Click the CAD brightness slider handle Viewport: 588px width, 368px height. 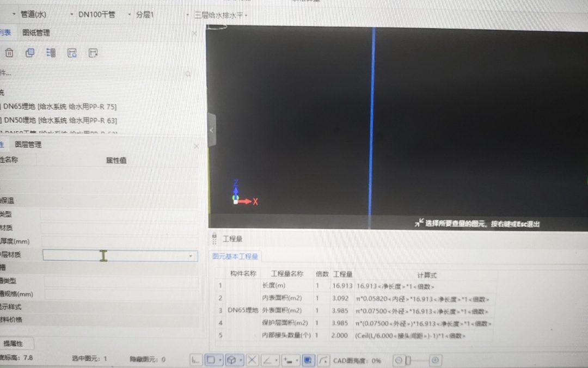coord(408,360)
